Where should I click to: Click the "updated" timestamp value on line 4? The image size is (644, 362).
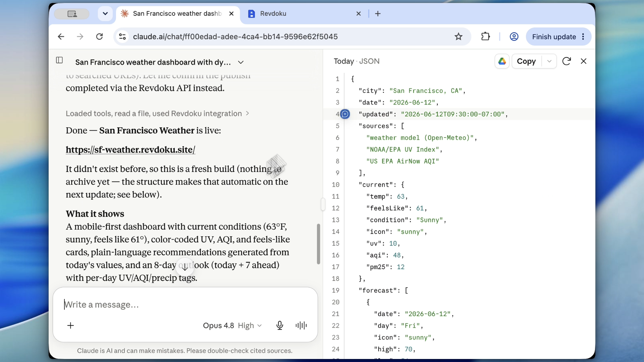pyautogui.click(x=452, y=114)
